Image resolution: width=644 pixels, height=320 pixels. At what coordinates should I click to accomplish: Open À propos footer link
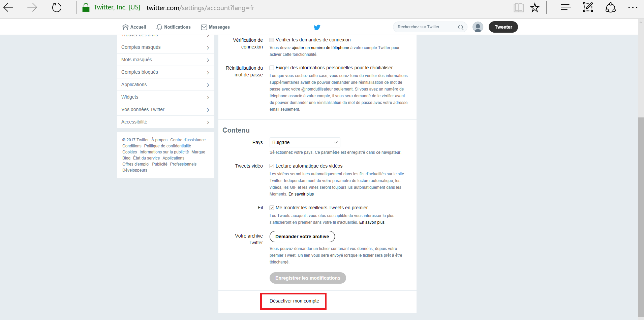coord(159,140)
